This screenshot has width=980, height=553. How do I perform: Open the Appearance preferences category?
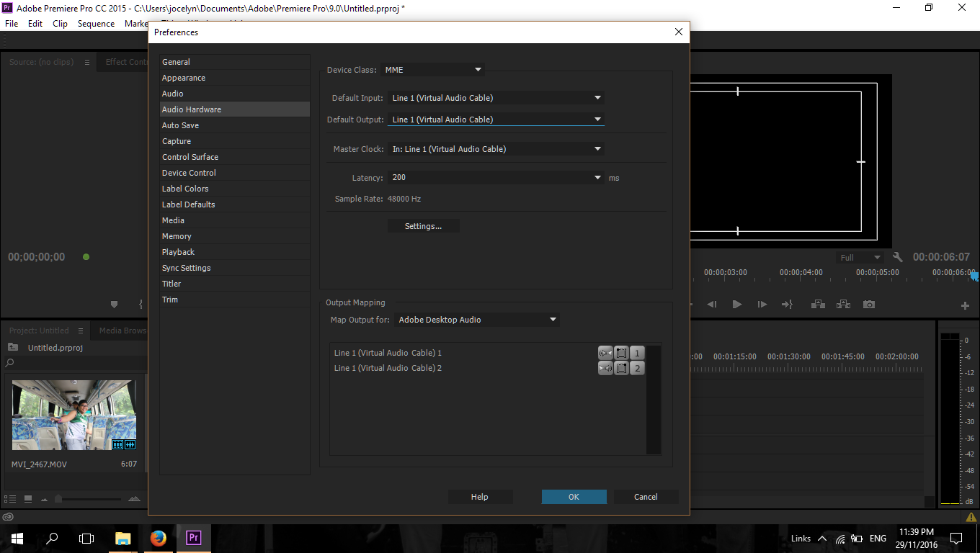coord(235,78)
